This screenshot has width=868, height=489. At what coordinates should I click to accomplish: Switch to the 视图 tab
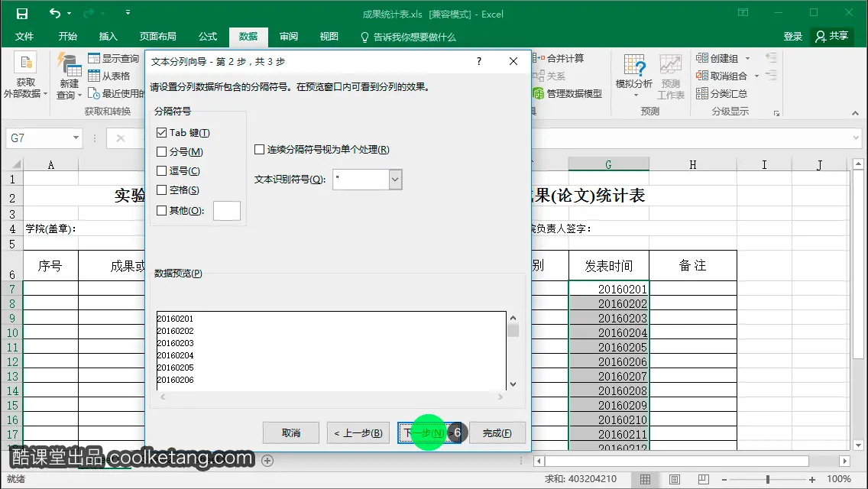click(329, 37)
